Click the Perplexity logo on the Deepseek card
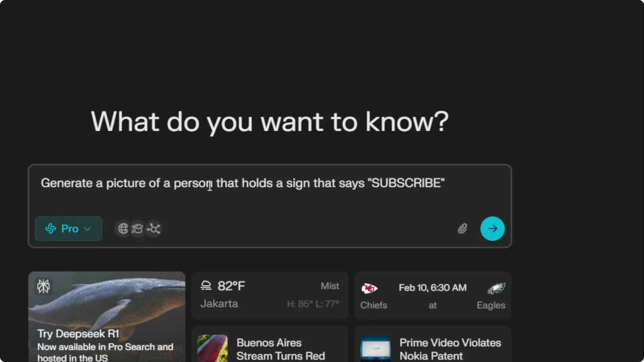 tap(44, 286)
